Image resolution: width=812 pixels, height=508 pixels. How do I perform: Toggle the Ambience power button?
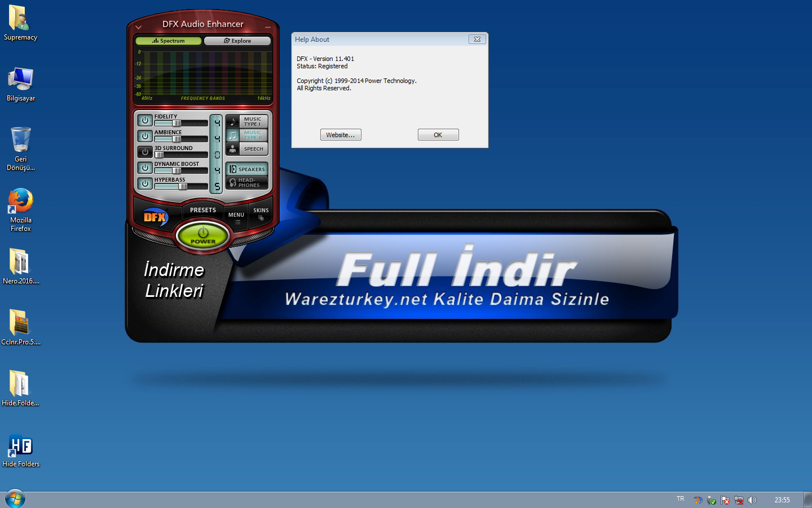tap(145, 136)
